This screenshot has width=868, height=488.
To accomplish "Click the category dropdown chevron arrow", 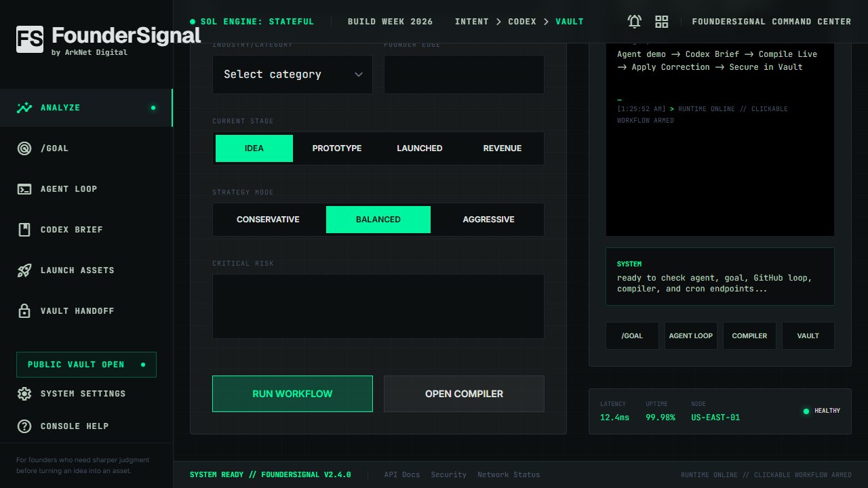I will click(359, 75).
